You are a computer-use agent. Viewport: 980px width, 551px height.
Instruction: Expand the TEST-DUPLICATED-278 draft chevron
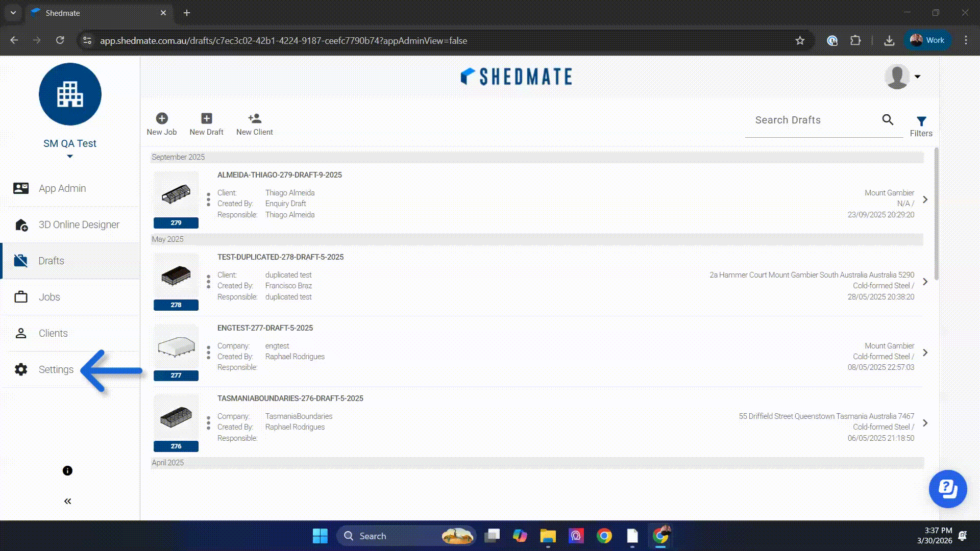pyautogui.click(x=925, y=282)
